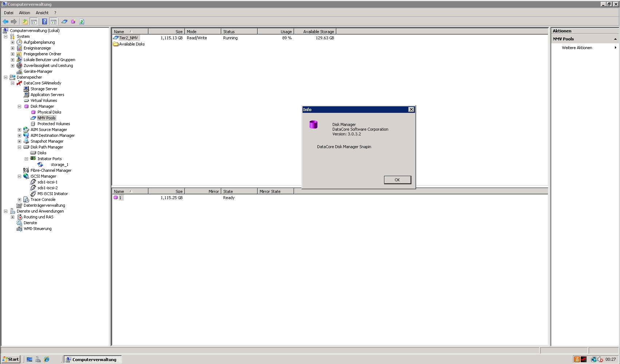Select Datenträgerverwaltung in tree
Image resolution: width=620 pixels, height=364 pixels.
point(44,205)
